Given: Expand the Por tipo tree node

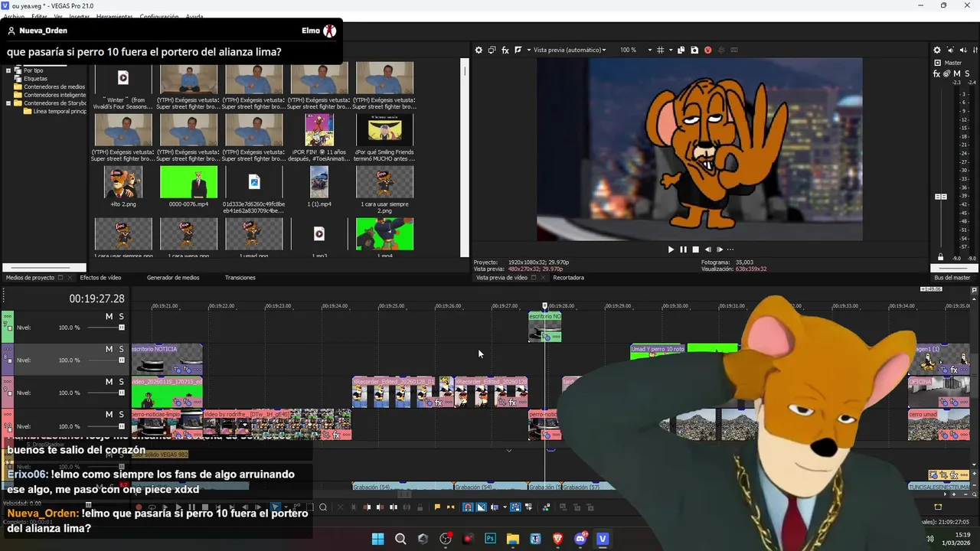Looking at the screenshot, I should (x=8, y=70).
